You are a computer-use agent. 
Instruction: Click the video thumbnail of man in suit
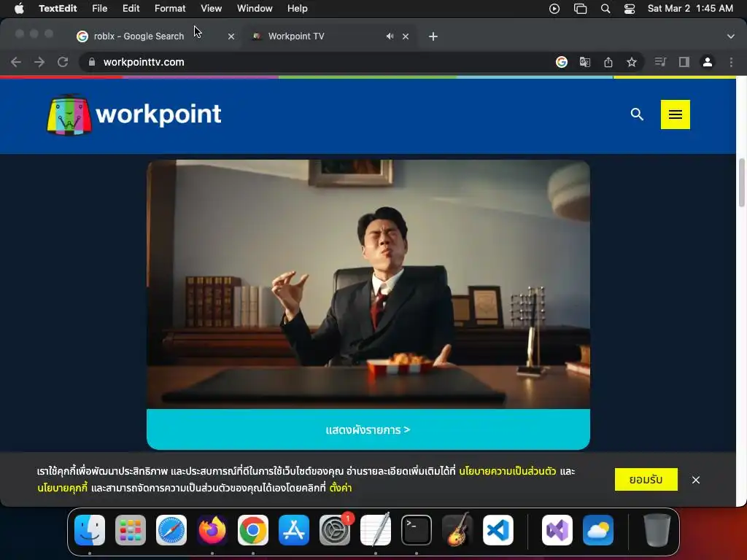(368, 284)
